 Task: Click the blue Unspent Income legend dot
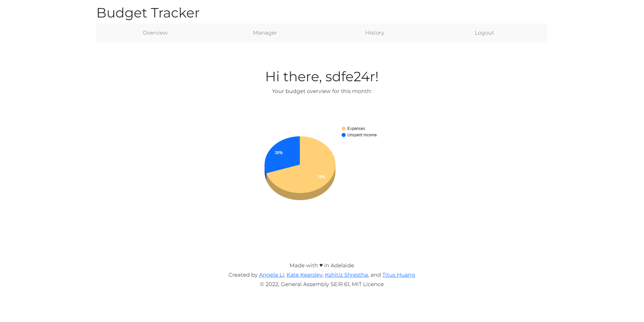[x=343, y=135]
